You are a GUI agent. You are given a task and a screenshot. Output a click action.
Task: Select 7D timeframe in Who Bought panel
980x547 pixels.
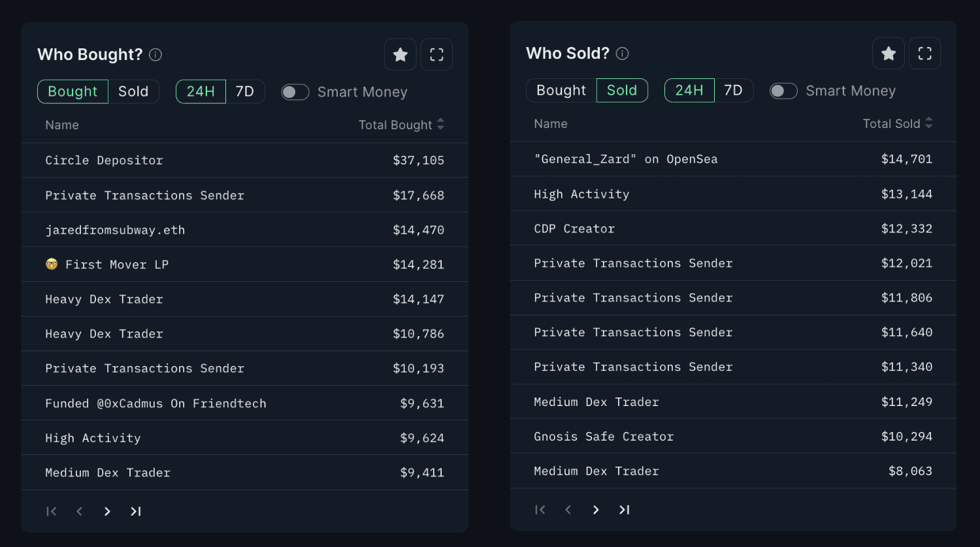(x=244, y=92)
